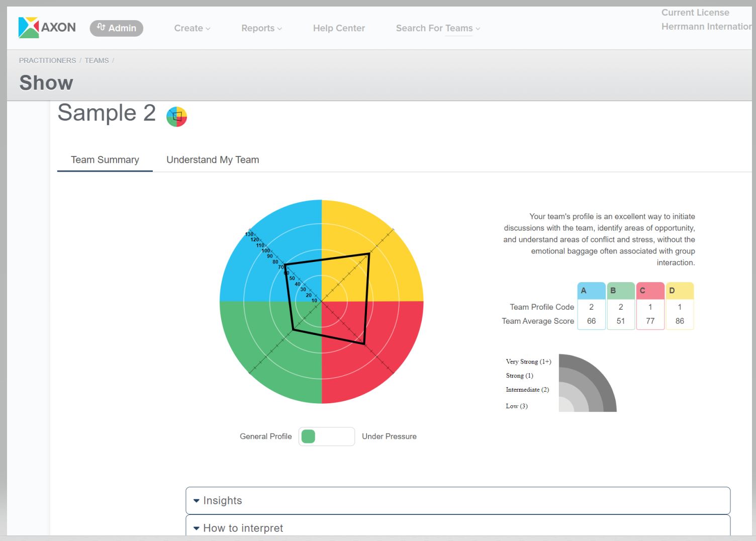
Task: Click the yellow D quadrant header cell
Action: click(680, 291)
